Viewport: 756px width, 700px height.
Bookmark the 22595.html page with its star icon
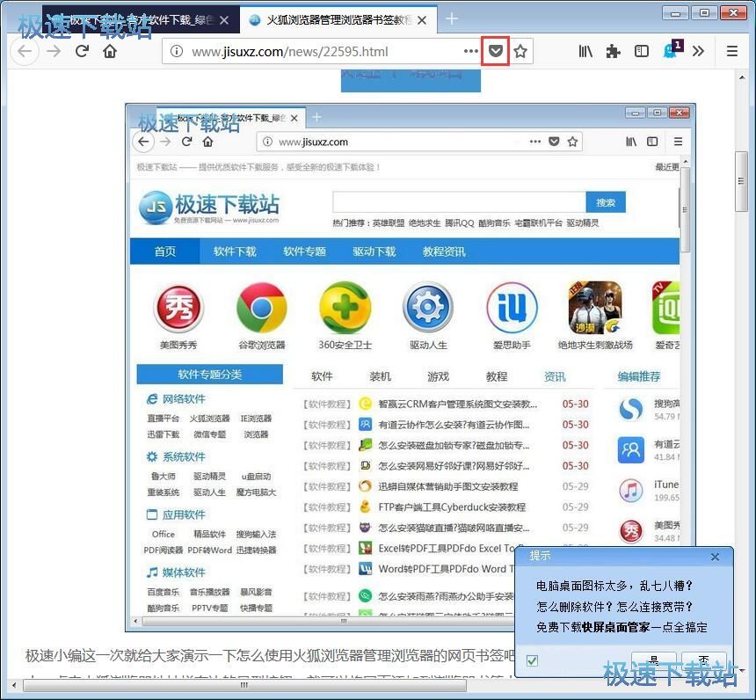click(520, 51)
